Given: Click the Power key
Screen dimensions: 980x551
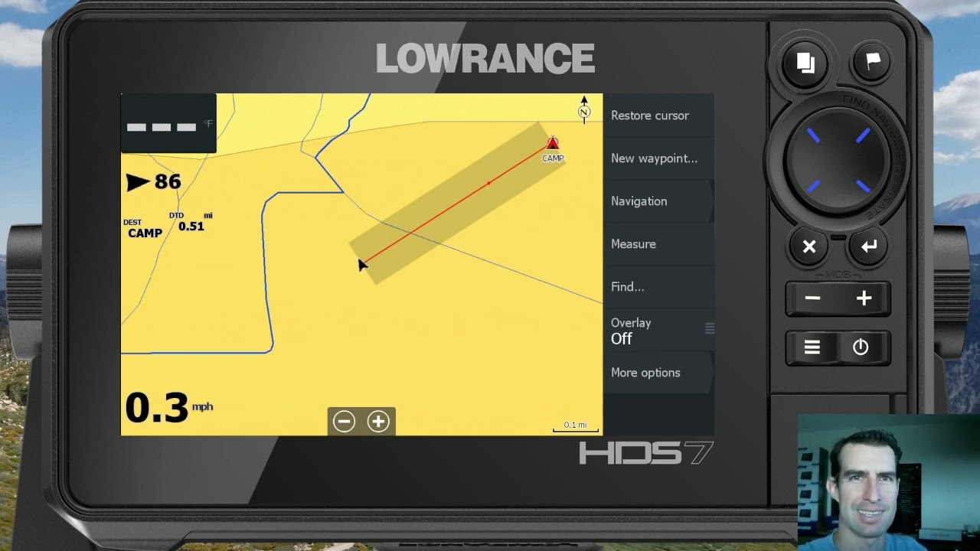Looking at the screenshot, I should [x=861, y=347].
